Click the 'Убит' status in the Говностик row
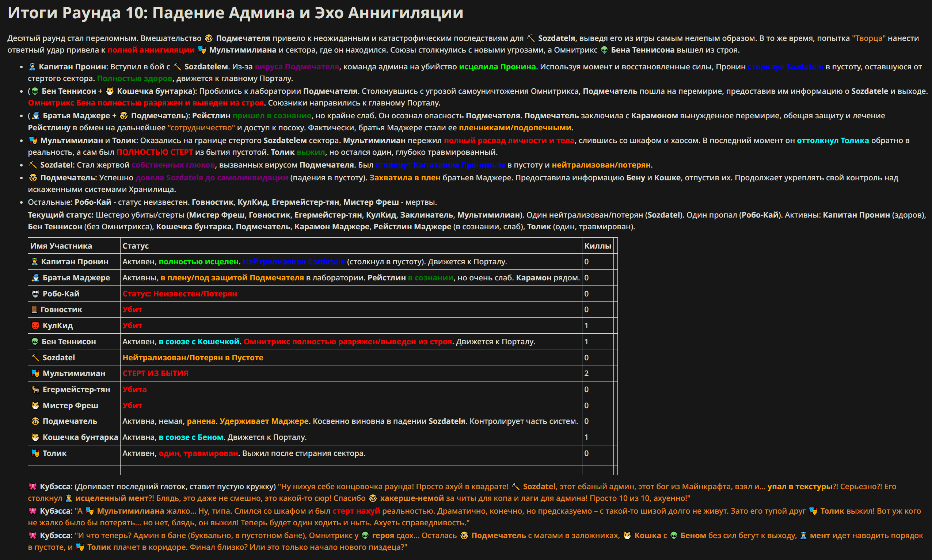The height and width of the screenshot is (560, 932). [132, 310]
